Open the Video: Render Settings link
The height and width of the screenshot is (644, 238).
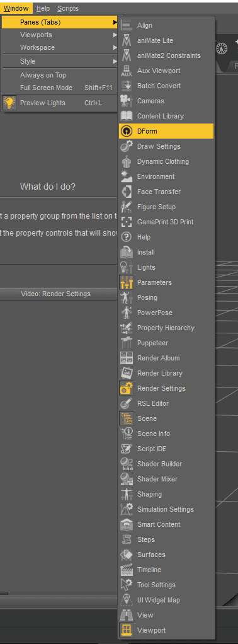point(55,294)
